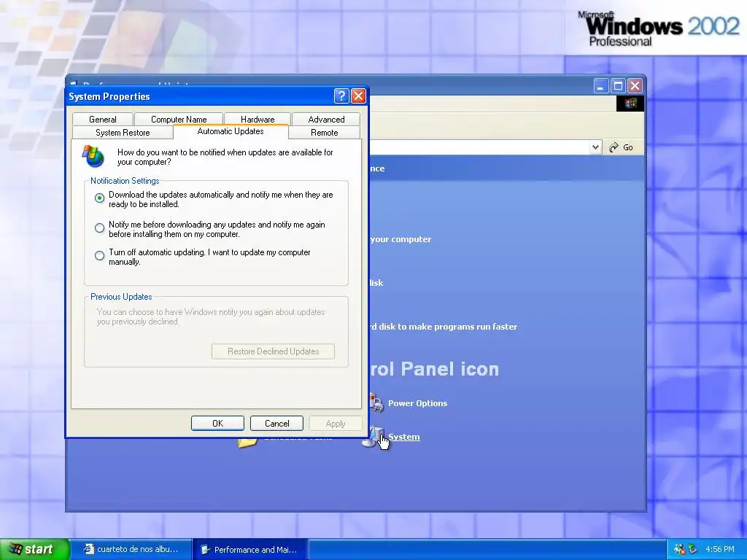Switch to the Advanced tab

326,119
